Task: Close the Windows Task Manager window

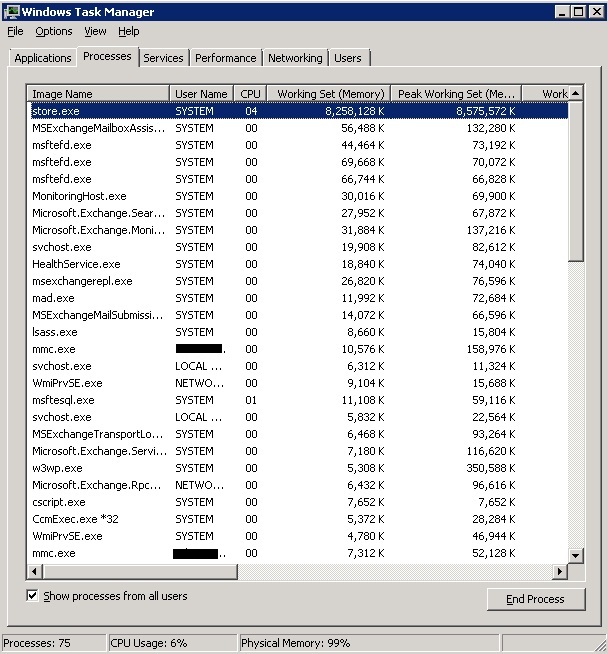Action: tap(597, 12)
